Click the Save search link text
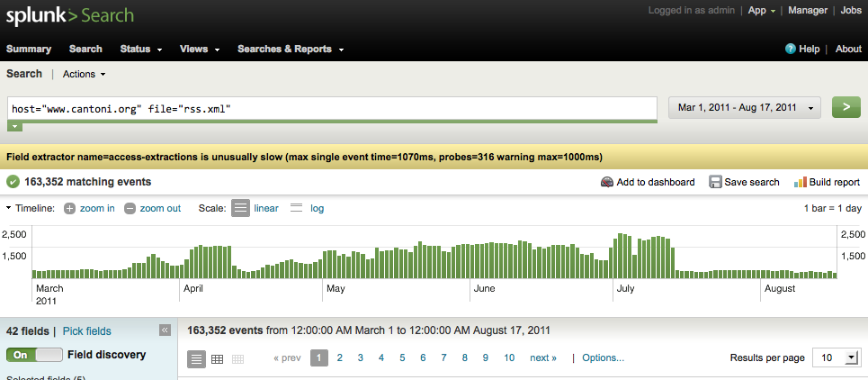 point(752,182)
